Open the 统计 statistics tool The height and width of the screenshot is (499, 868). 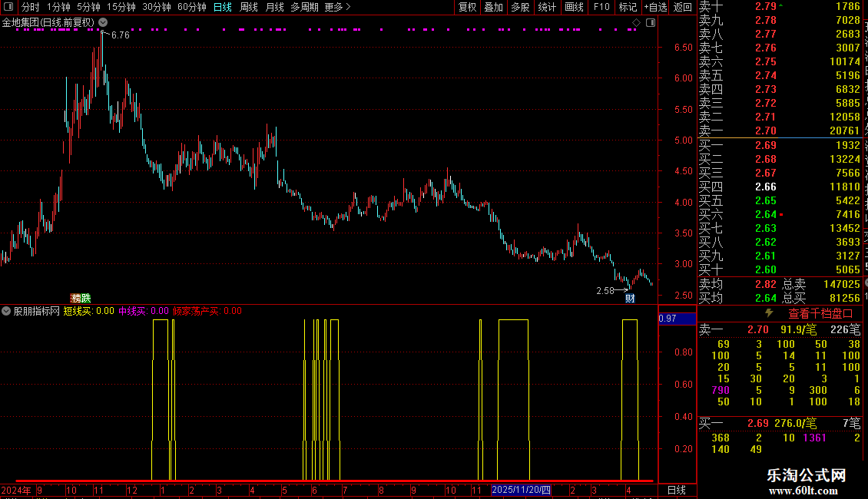point(547,7)
